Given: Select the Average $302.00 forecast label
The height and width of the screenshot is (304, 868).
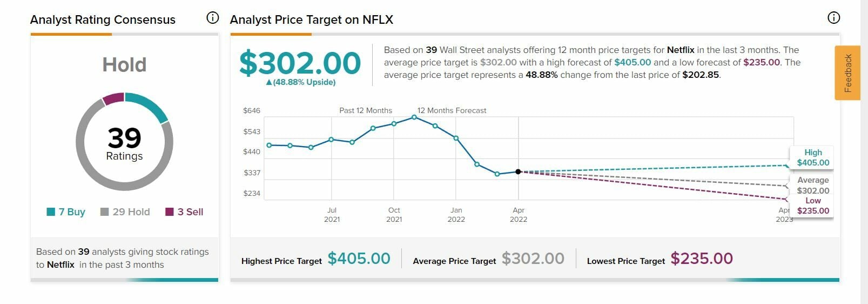Looking at the screenshot, I should click(812, 185).
